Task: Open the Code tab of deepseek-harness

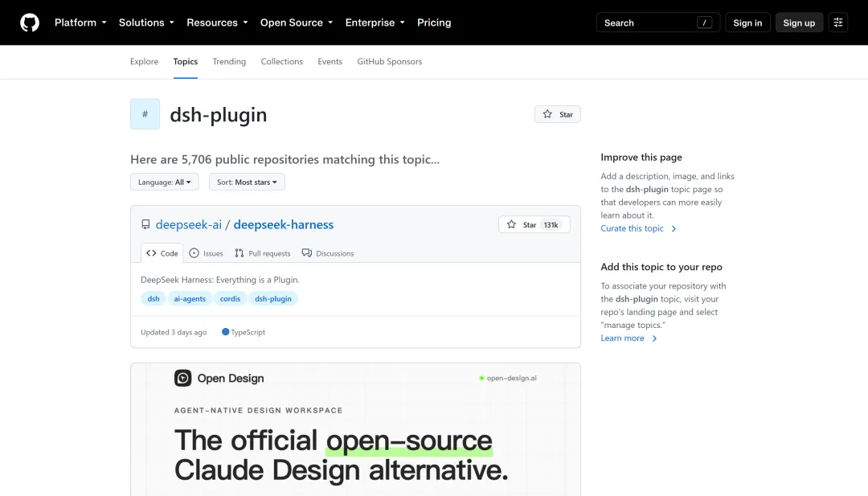Action: pos(162,253)
